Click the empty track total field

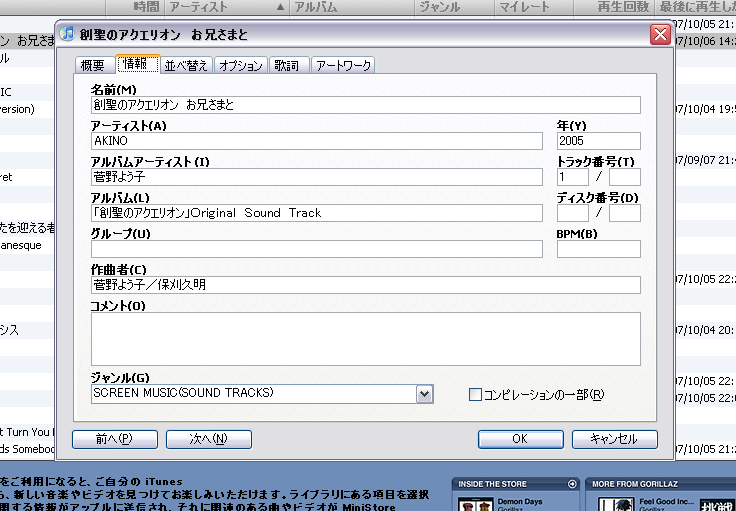click(625, 177)
